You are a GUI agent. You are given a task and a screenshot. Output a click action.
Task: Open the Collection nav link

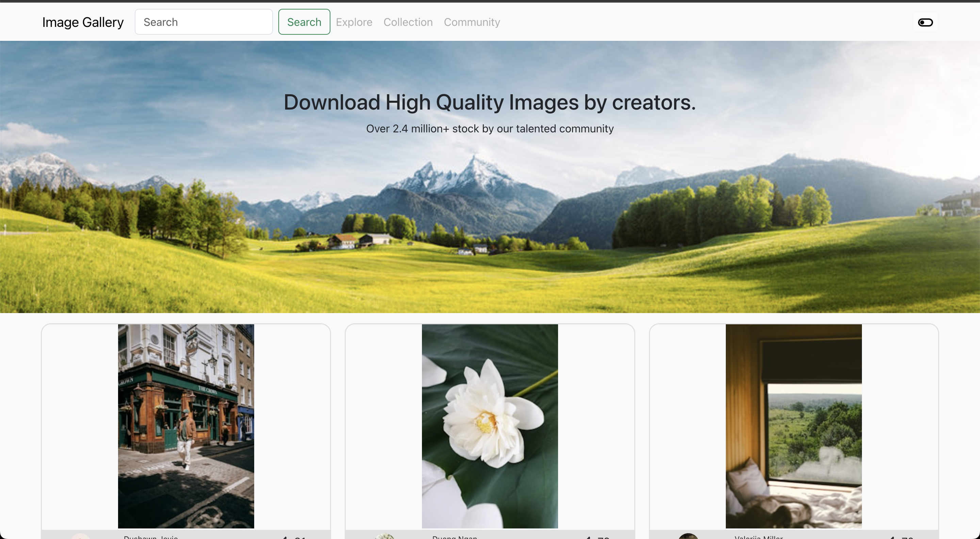click(408, 22)
